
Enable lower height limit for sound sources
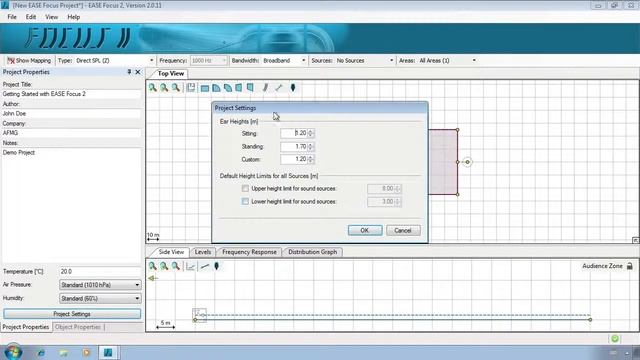pyautogui.click(x=245, y=202)
